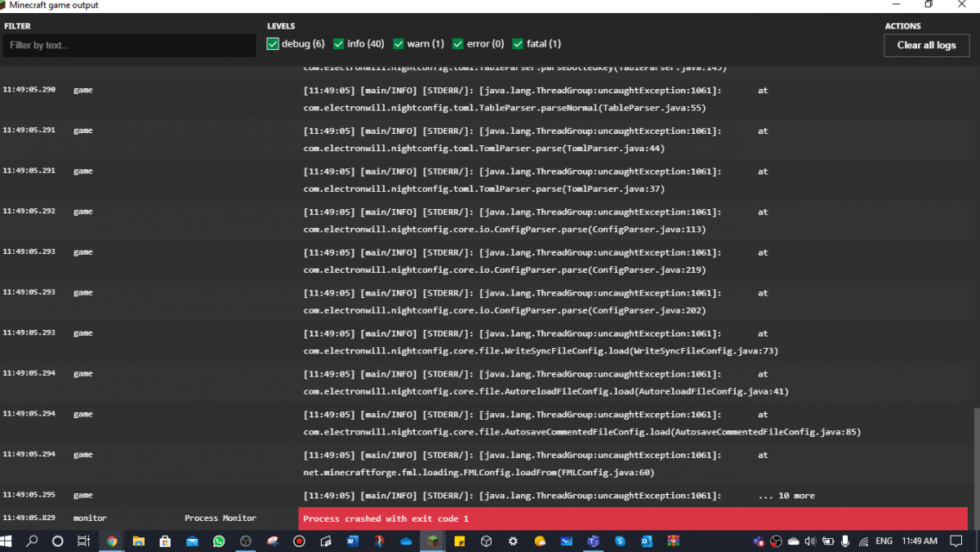980x552 pixels.
Task: Click the volume icon in the tray
Action: click(810, 541)
